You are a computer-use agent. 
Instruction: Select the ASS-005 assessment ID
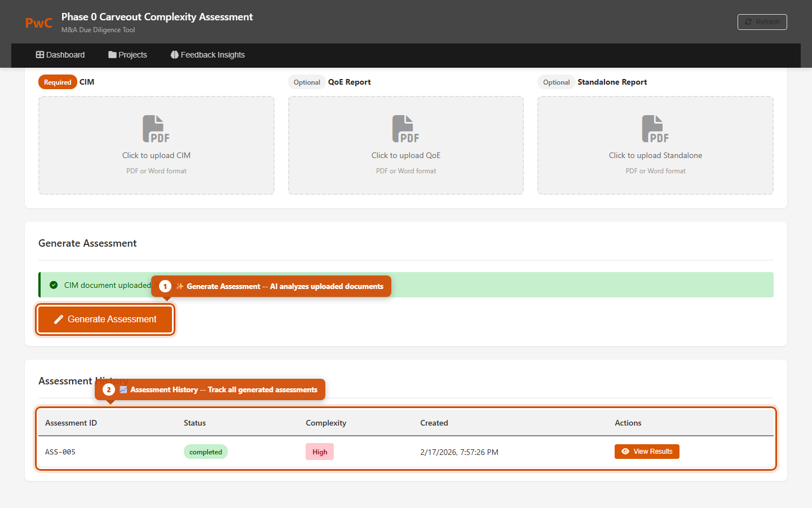60,452
